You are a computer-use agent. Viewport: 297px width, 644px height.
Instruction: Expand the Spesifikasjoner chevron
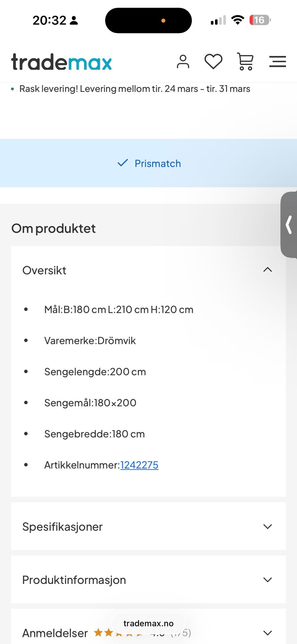268,526
